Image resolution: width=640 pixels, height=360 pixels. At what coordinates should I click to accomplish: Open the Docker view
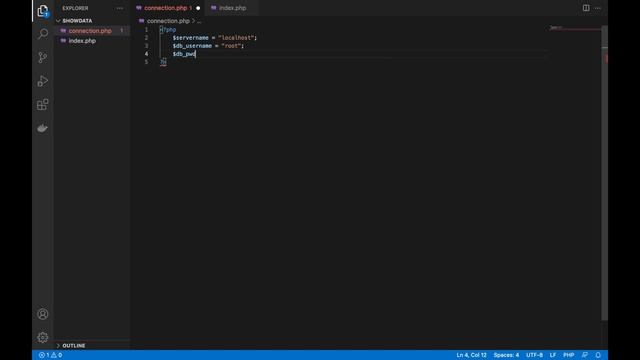(x=42, y=128)
